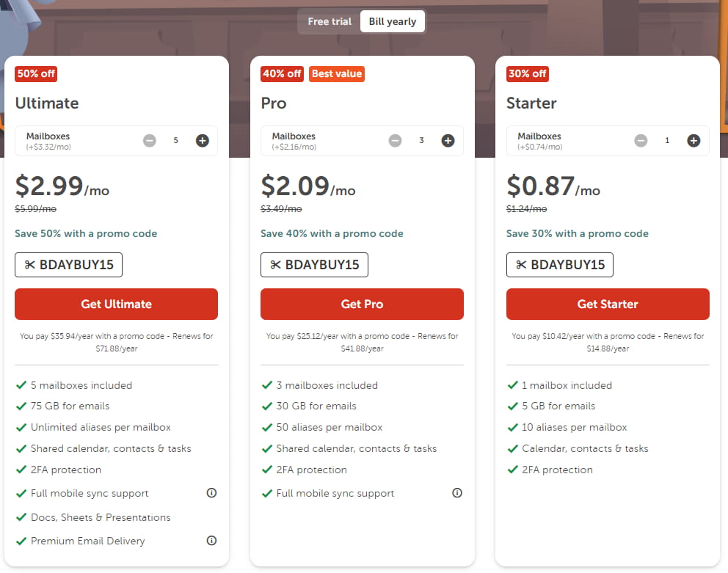Open info icon beside Pro's Full mobile sync

click(x=456, y=493)
